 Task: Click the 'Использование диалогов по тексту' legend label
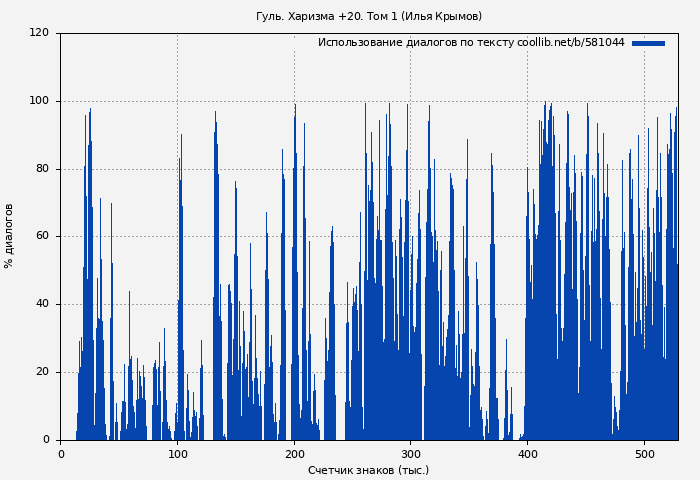coord(416,43)
